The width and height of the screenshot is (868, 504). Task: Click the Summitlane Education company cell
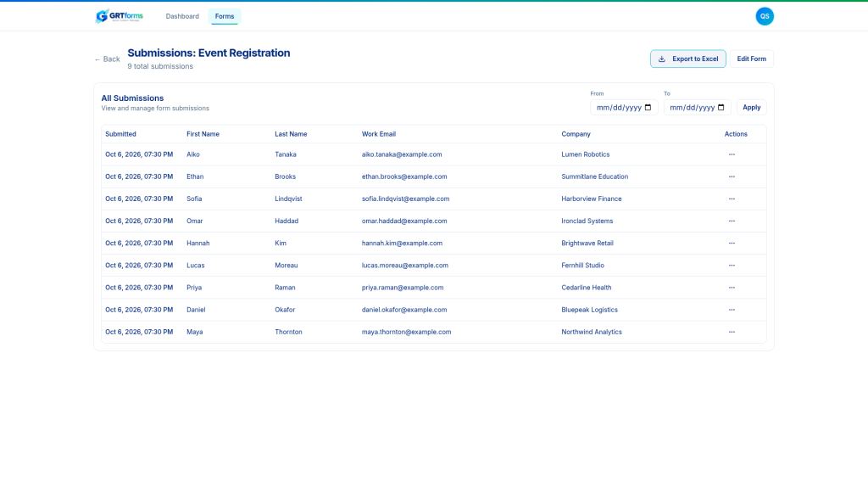pos(594,176)
